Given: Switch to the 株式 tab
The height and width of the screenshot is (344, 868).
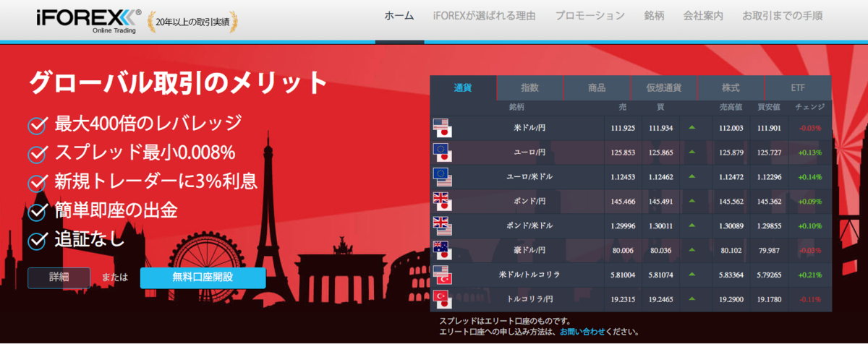Looking at the screenshot, I should pos(731,87).
